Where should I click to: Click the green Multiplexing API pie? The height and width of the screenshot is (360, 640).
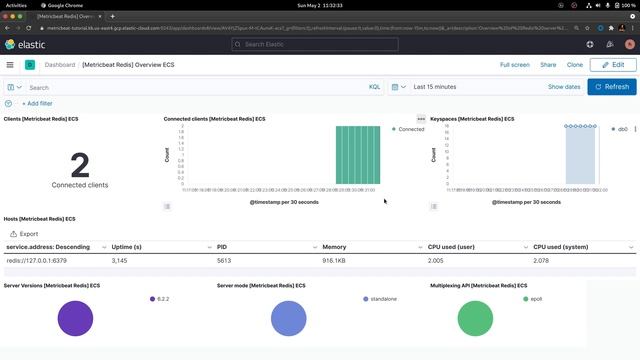pos(475,318)
